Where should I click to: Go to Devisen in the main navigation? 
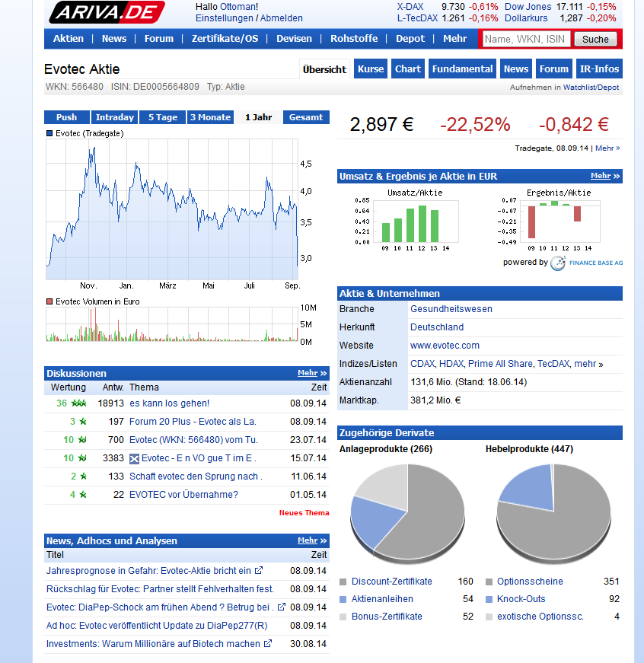point(295,39)
